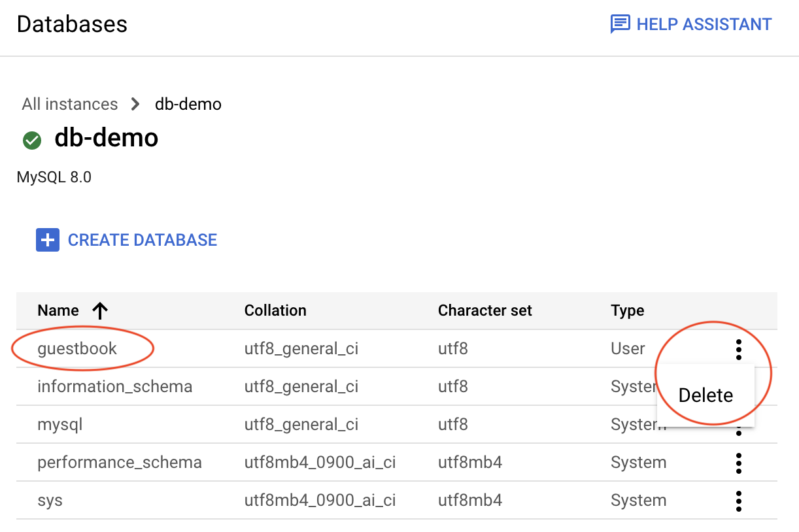Image resolution: width=799 pixels, height=532 pixels.
Task: Click the green status check icon for db-demo
Action: pos(31,140)
